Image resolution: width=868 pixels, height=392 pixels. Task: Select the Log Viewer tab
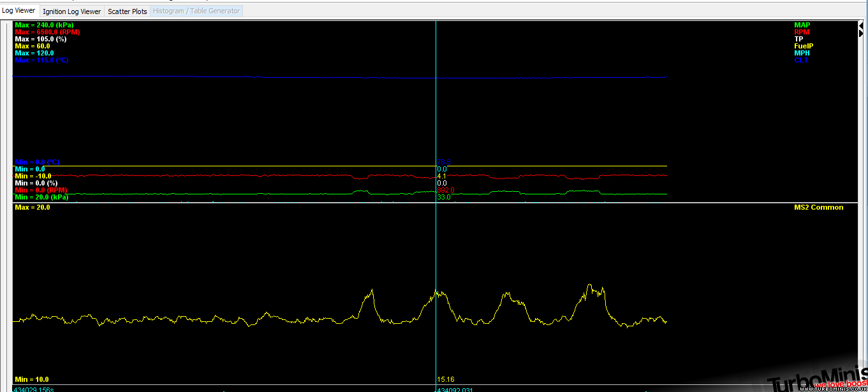(x=19, y=11)
